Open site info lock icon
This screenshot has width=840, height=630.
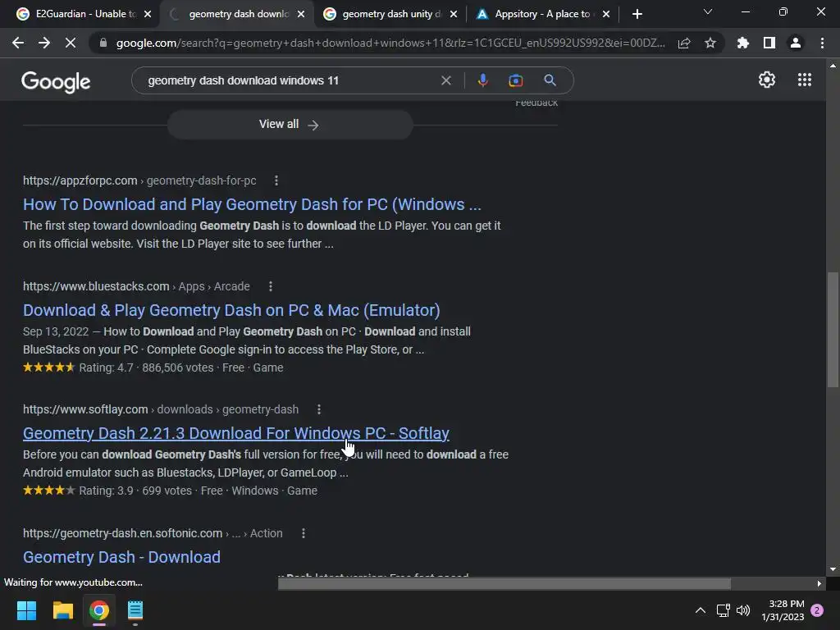(x=103, y=43)
